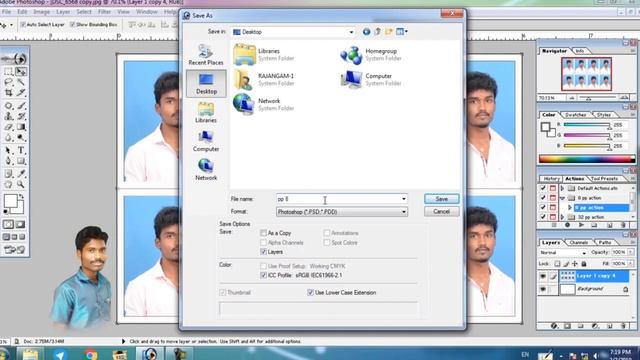Select the Gradient tool
The width and height of the screenshot is (640, 360).
point(21,127)
